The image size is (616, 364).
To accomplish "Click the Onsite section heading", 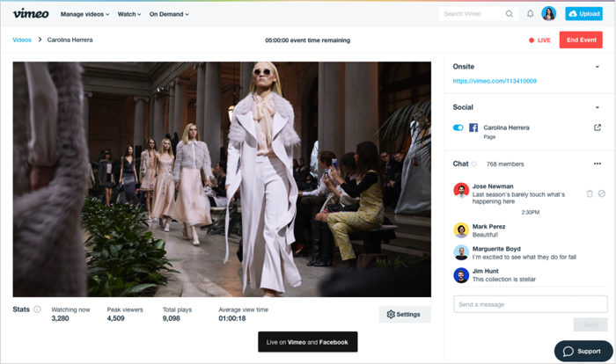I will click(464, 66).
